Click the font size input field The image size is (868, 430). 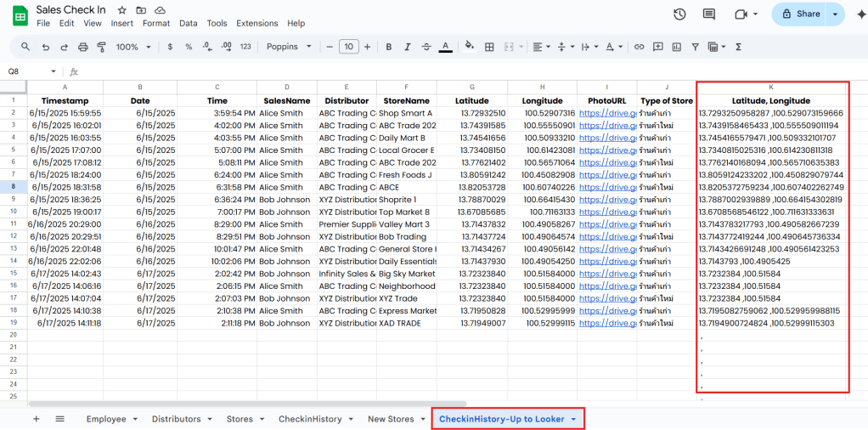point(348,47)
